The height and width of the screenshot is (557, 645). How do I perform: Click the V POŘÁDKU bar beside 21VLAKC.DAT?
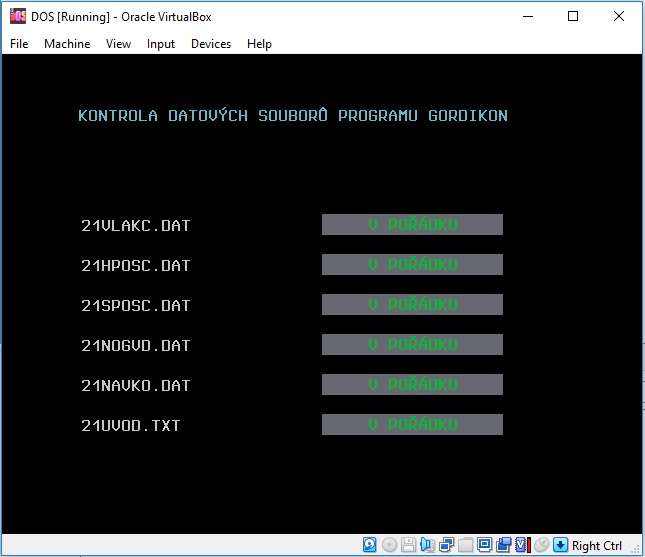pyautogui.click(x=412, y=225)
